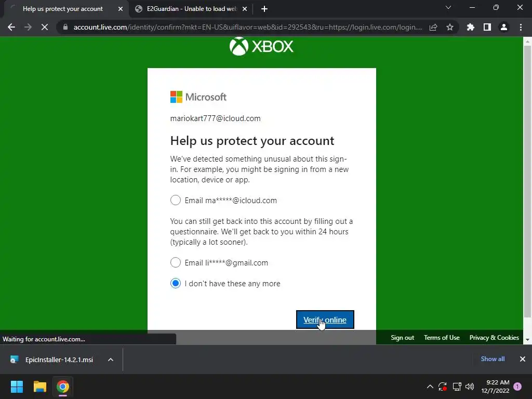Viewport: 532px width, 399px height.
Task: Go back with the browser back arrow
Action: pyautogui.click(x=11, y=27)
